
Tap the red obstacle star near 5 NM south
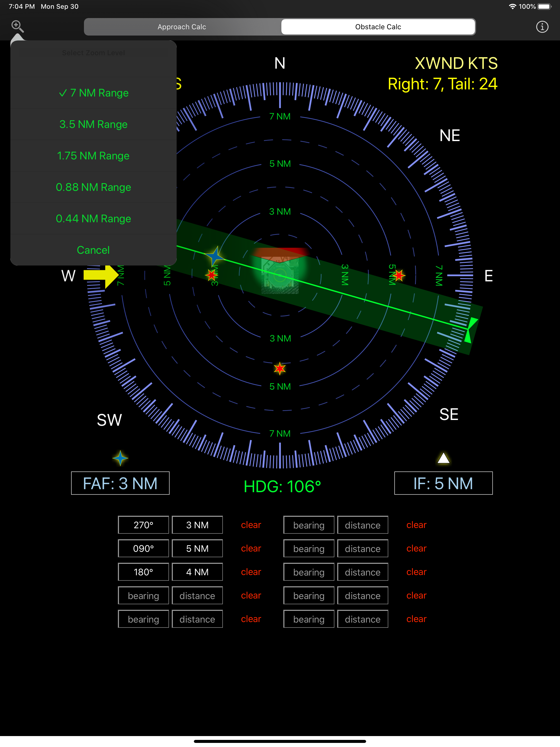pyautogui.click(x=280, y=368)
